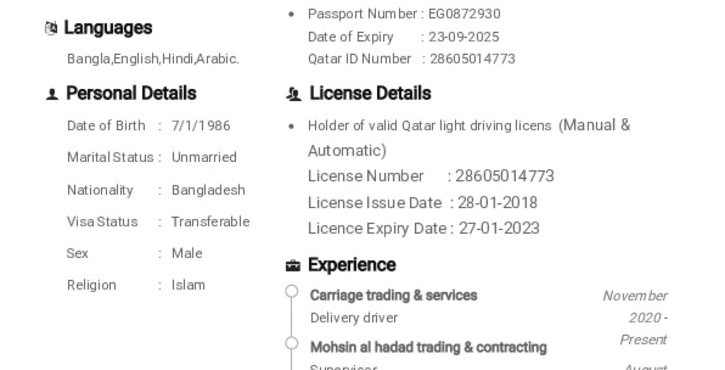Click the License Issue Date 28-01-2018

click(x=498, y=203)
